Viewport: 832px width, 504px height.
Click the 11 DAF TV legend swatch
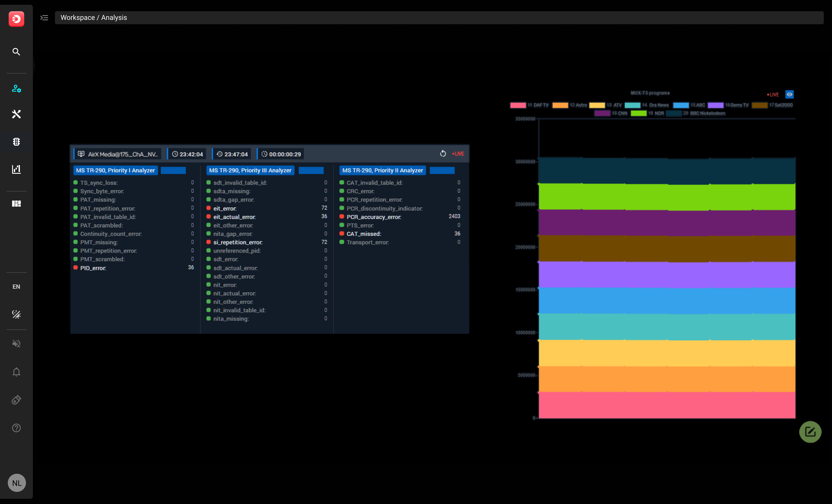point(518,105)
